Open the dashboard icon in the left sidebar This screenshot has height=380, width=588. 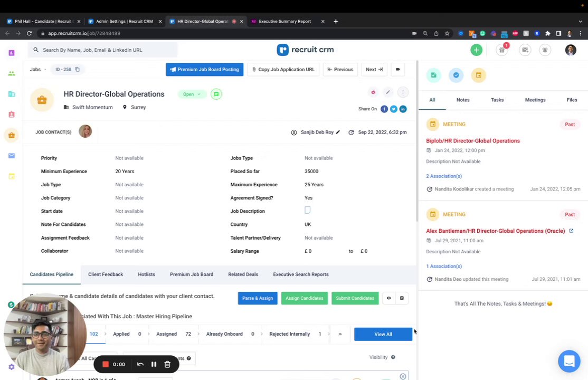[x=11, y=53]
